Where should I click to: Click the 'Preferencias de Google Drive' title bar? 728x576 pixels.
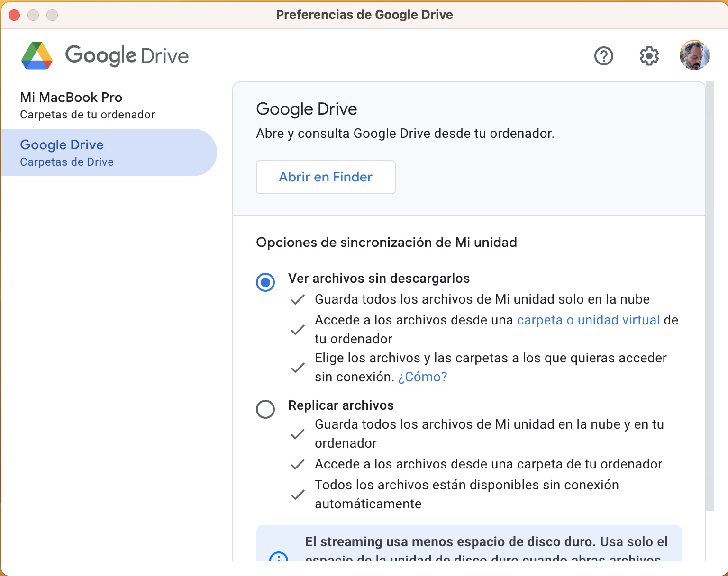tap(364, 15)
